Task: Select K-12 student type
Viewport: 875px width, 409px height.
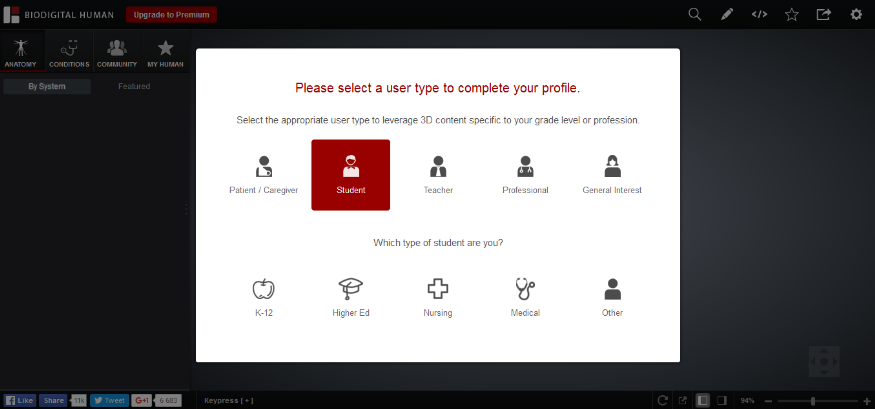Action: click(263, 298)
